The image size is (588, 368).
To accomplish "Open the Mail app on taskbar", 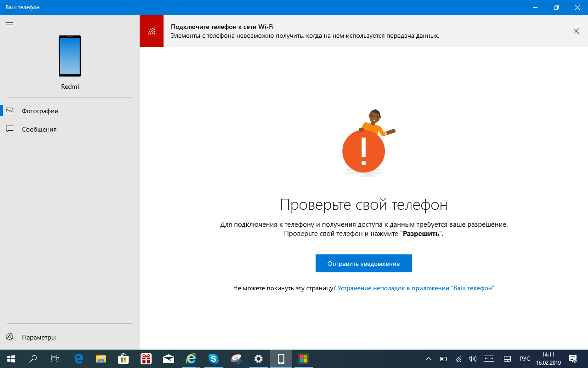I will pos(169,359).
